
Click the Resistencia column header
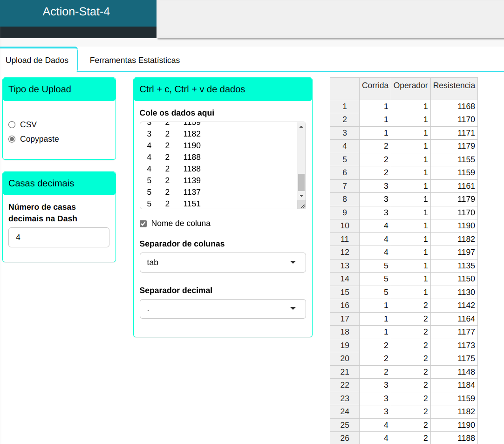click(454, 86)
